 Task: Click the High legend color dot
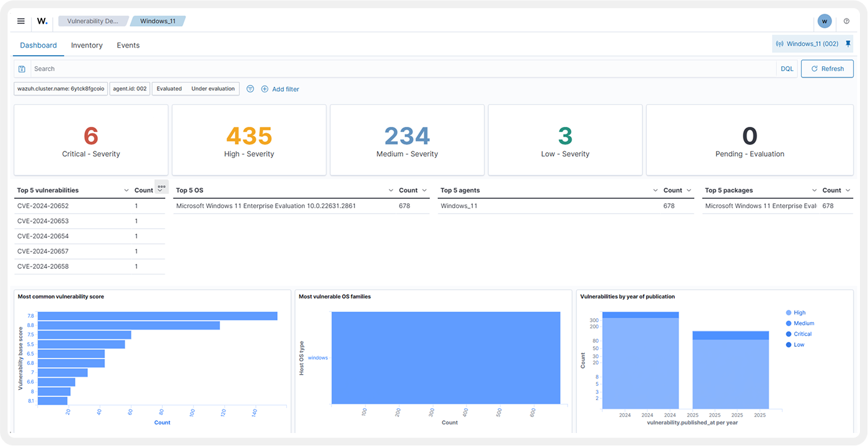[x=789, y=313]
